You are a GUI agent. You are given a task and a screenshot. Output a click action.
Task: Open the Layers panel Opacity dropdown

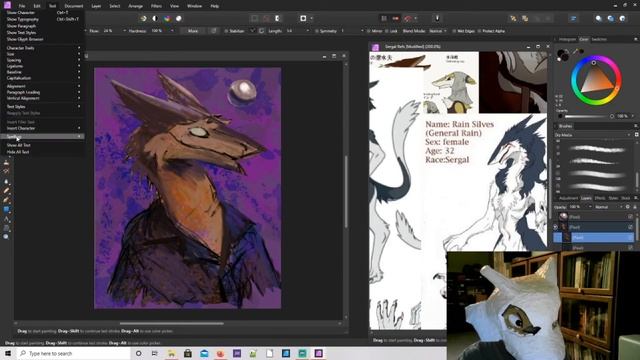coord(590,207)
